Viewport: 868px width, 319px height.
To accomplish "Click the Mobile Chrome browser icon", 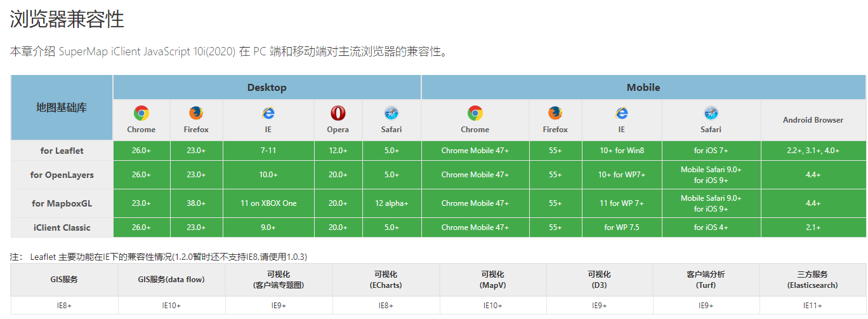I will [x=475, y=113].
